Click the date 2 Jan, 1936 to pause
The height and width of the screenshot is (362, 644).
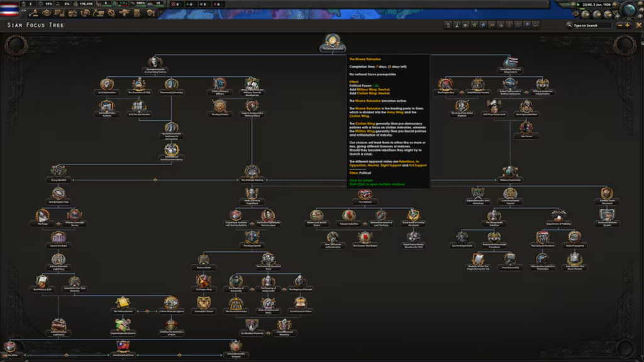pyautogui.click(x=596, y=4)
